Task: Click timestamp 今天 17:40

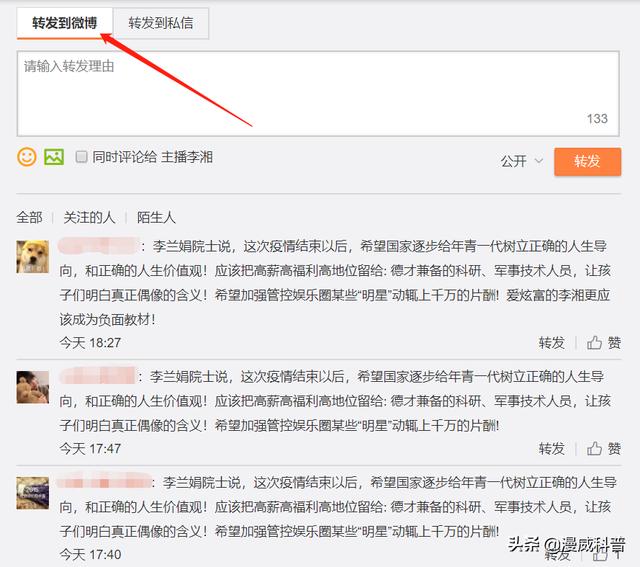Action: (90, 554)
